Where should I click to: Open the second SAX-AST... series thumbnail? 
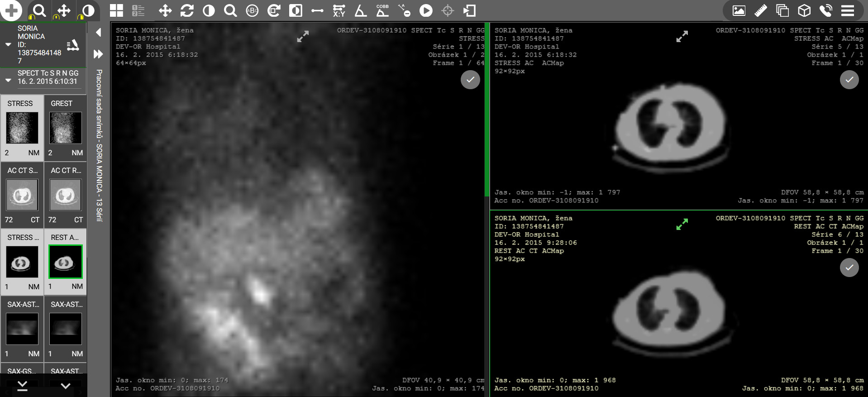(66, 329)
